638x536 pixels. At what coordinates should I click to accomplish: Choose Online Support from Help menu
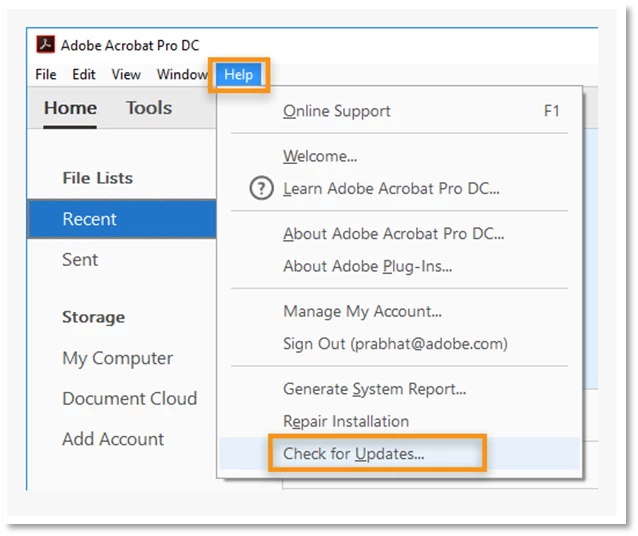point(400,111)
